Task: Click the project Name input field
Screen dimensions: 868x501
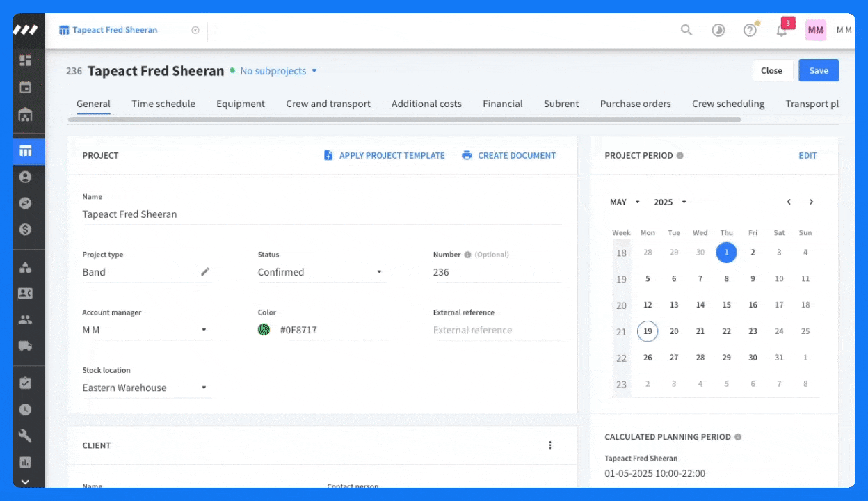Action: coord(322,214)
